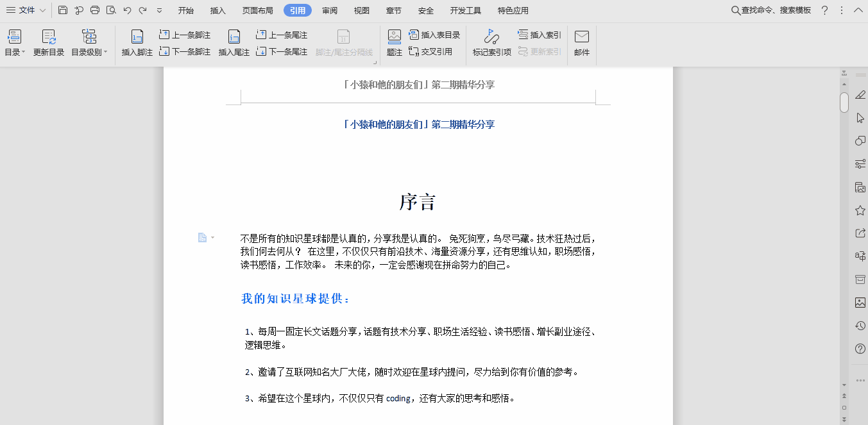Select the 引用 ribbon tab
Screen dimensions: 868x425
pyautogui.click(x=298, y=10)
